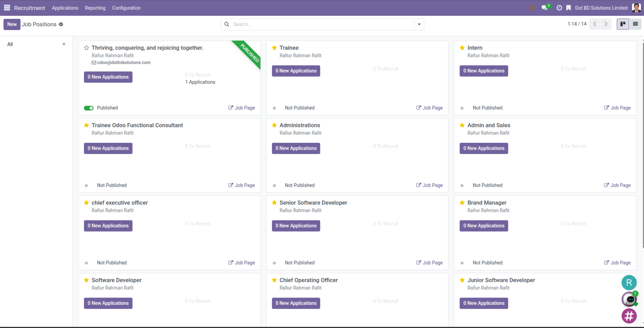Viewport: 644px width, 328px height.
Task: Unstar the Software Developer position
Action: (87, 280)
